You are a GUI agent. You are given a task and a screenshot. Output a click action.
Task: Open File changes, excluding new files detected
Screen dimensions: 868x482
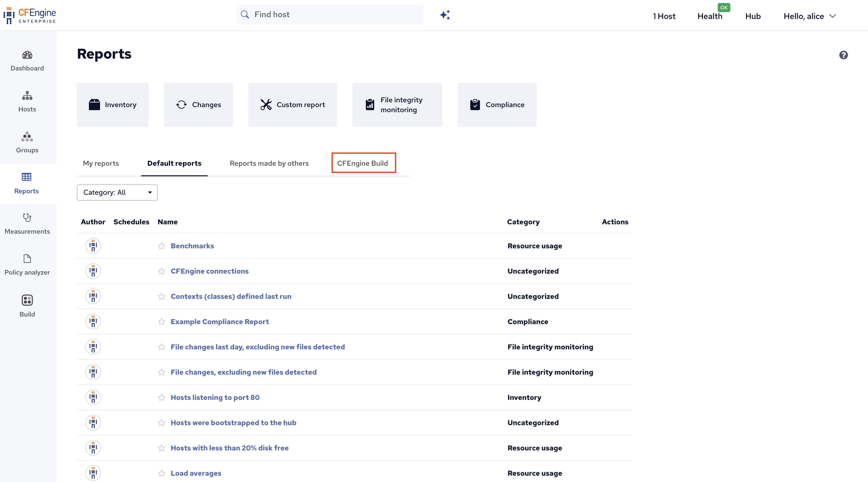point(244,372)
